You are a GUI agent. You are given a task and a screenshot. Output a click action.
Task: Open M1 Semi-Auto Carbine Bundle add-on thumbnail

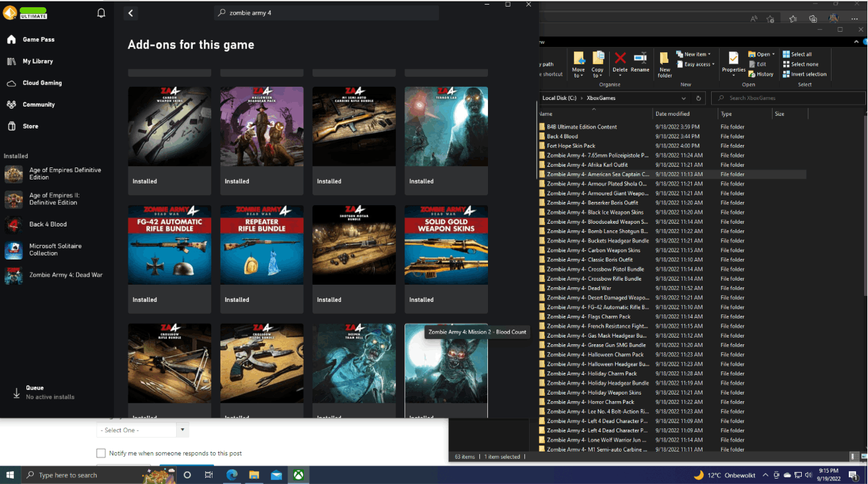[354, 126]
